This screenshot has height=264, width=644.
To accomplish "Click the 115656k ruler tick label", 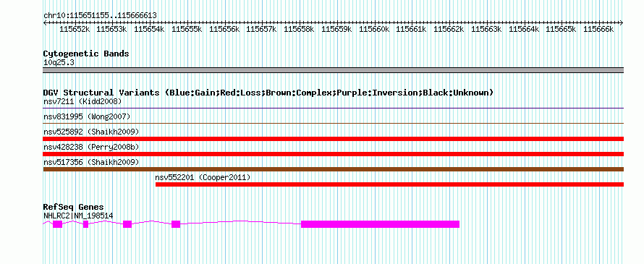I will coord(224,29).
